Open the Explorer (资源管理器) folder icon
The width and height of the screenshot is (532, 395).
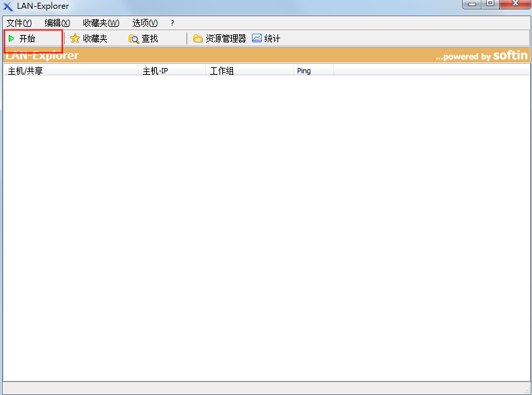[197, 38]
